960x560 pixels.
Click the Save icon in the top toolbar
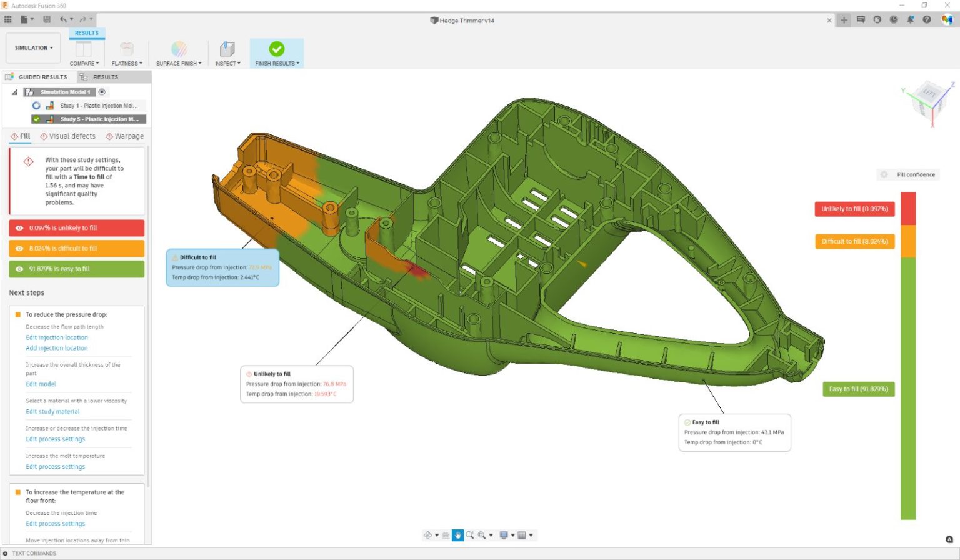pos(47,20)
